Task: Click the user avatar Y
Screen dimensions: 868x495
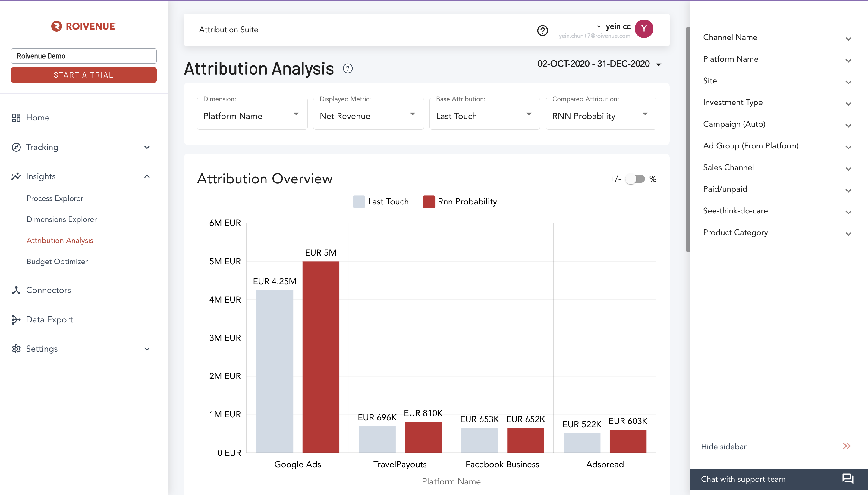Action: coord(644,29)
